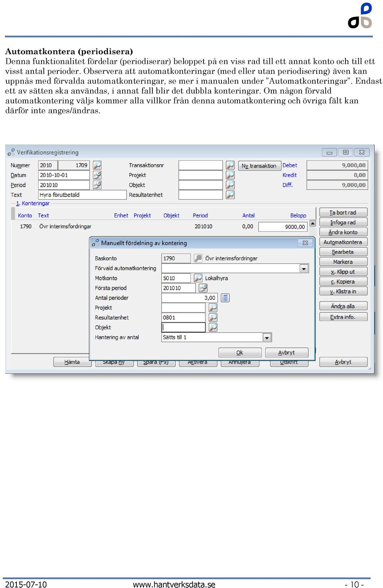Click the Datum field showing 2010-10-01
The image size is (383, 588).
coord(64,175)
